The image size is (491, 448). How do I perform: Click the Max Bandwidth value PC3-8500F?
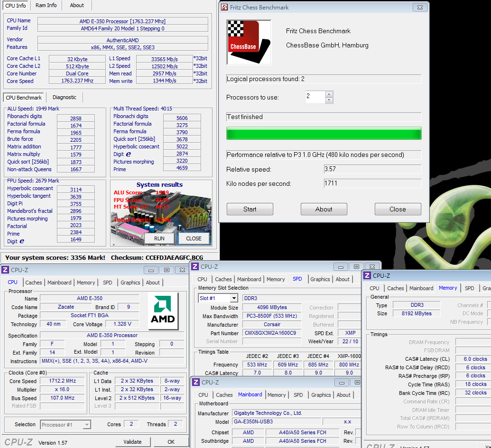tap(272, 316)
